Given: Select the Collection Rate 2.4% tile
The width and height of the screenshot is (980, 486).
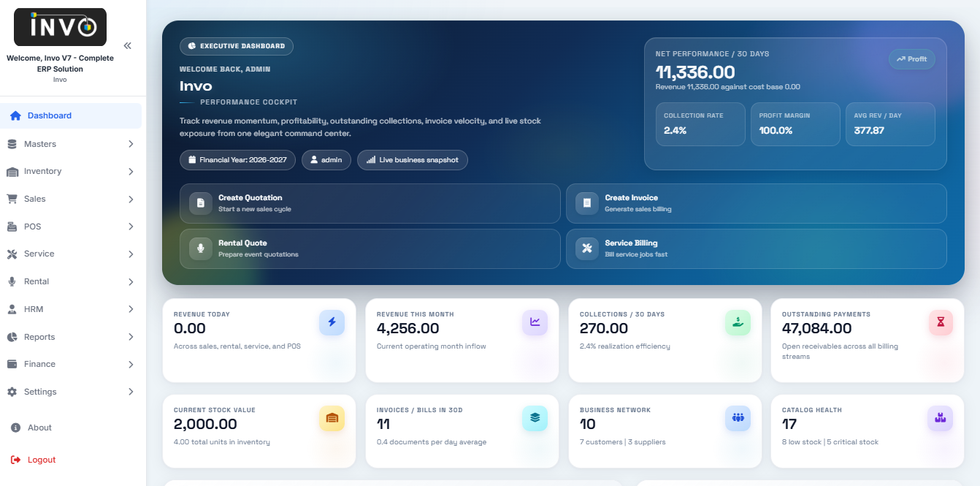Looking at the screenshot, I should [x=700, y=124].
